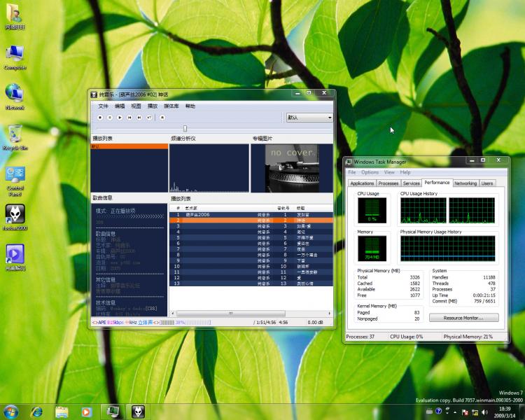Open the 文件 menu in foobar2000
This screenshot has height=420, width=525.
103,106
